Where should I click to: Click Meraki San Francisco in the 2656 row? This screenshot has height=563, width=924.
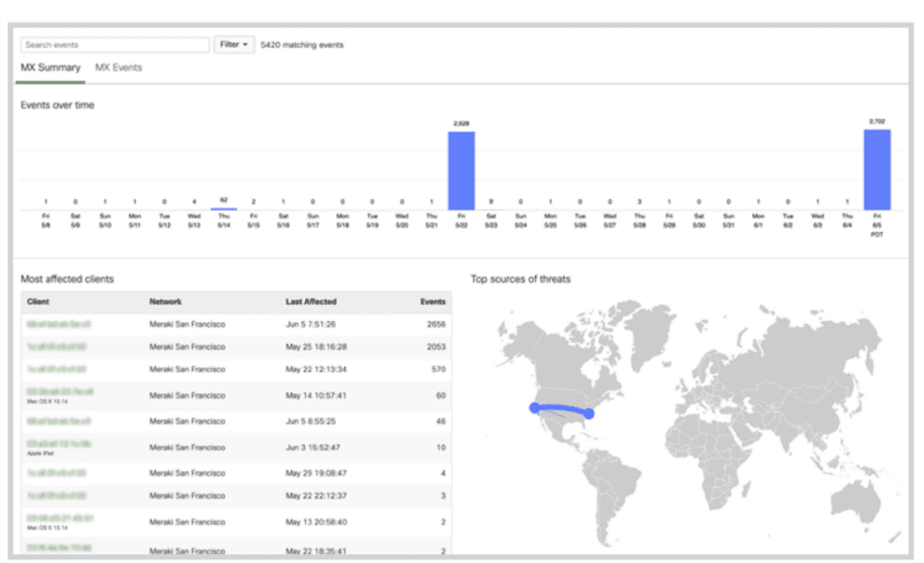pyautogui.click(x=188, y=324)
